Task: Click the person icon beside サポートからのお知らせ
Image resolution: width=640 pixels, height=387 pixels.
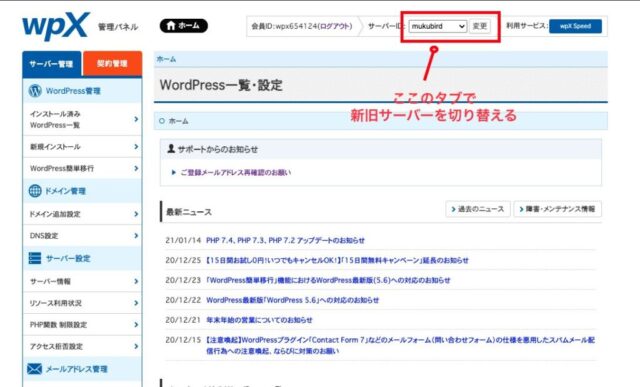Action: click(171, 149)
